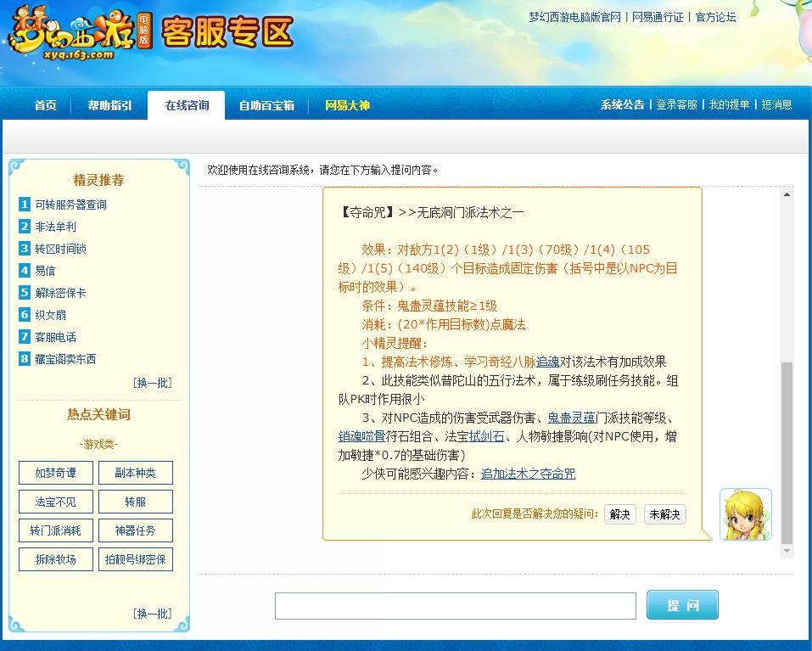Open 梦幻西游电脑版官网 link
The image size is (812, 651).
click(x=574, y=17)
